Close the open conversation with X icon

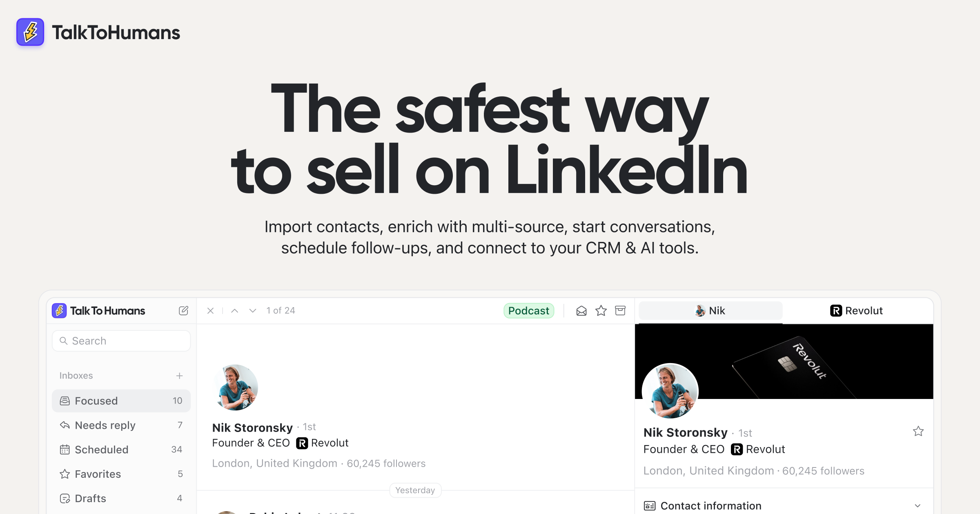(x=211, y=311)
